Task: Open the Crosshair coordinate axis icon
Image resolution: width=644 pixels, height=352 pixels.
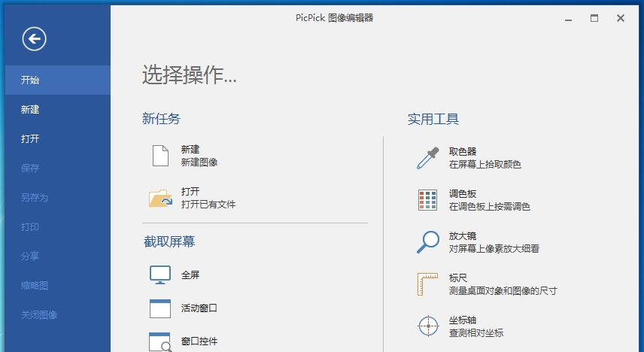Action: coord(427,326)
